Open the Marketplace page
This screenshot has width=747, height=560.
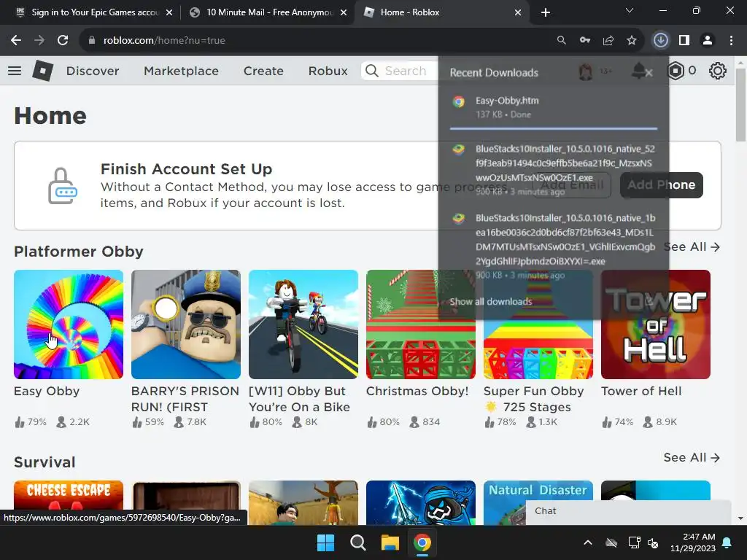pos(181,71)
